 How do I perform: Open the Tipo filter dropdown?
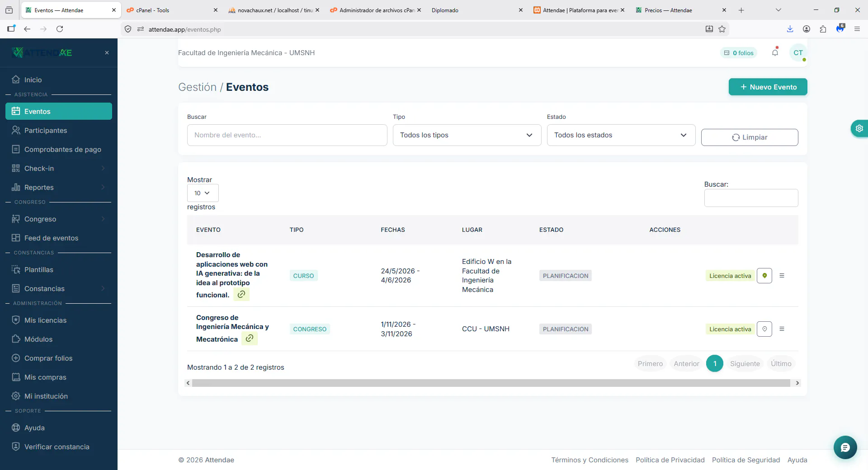point(467,135)
